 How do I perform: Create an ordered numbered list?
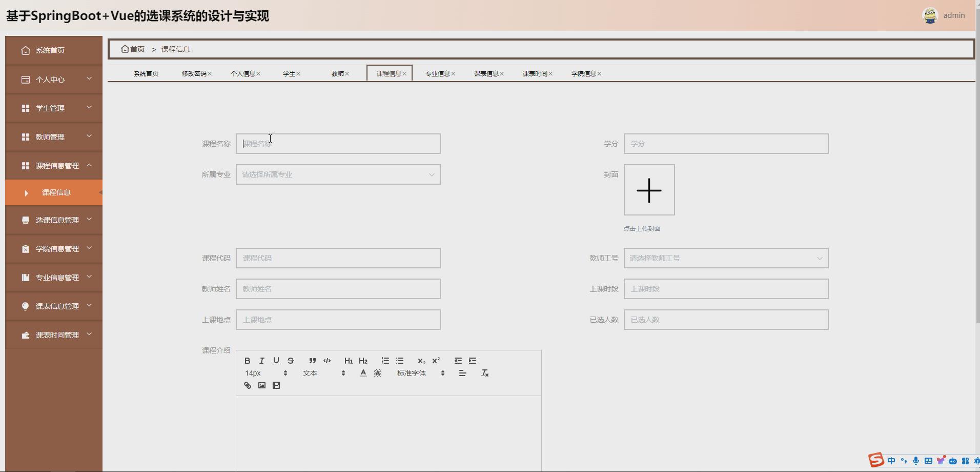pos(385,361)
